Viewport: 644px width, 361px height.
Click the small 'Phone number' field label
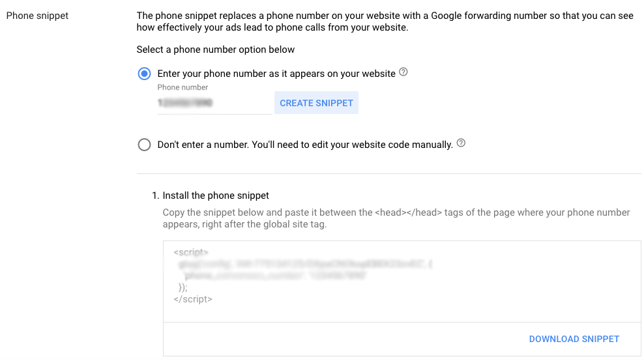[x=183, y=87]
